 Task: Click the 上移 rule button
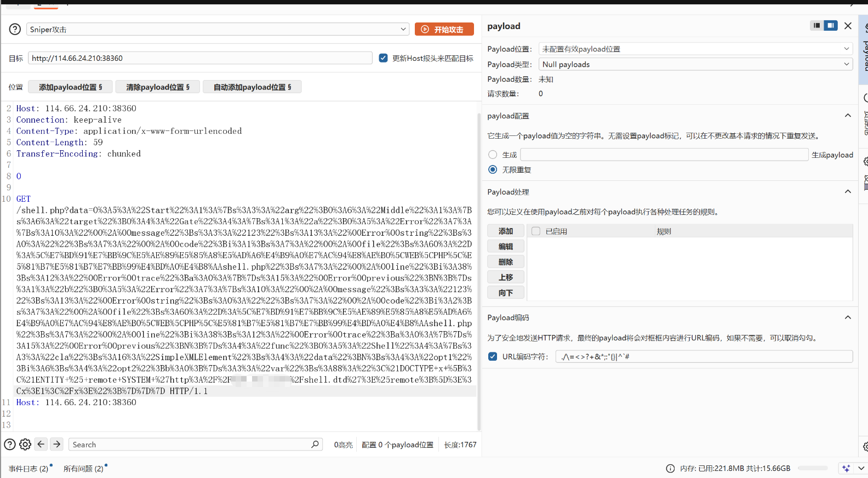506,277
